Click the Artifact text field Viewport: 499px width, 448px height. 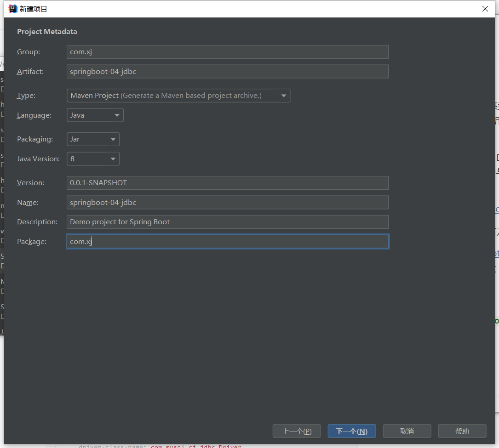(x=227, y=72)
